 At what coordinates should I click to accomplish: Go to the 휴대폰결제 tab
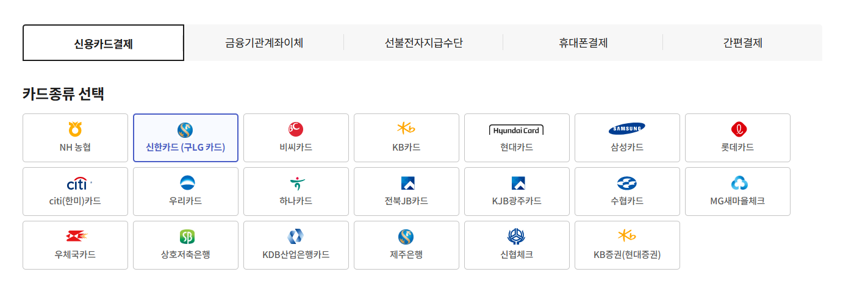point(583,43)
